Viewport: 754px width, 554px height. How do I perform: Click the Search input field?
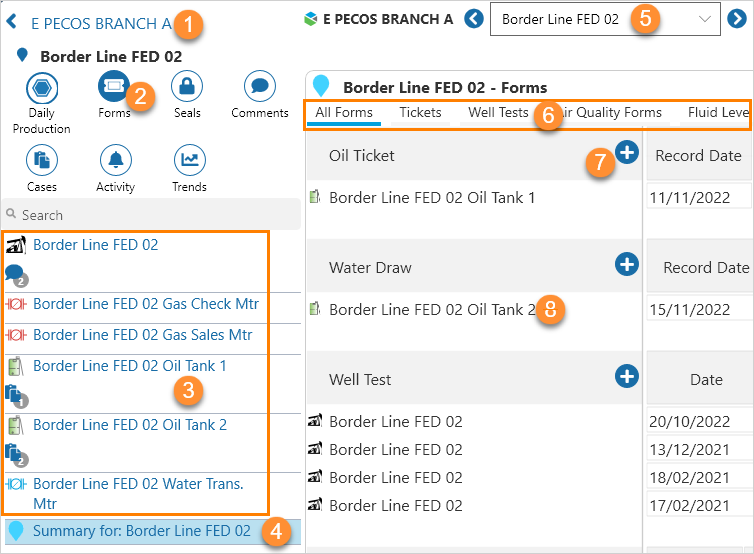150,215
